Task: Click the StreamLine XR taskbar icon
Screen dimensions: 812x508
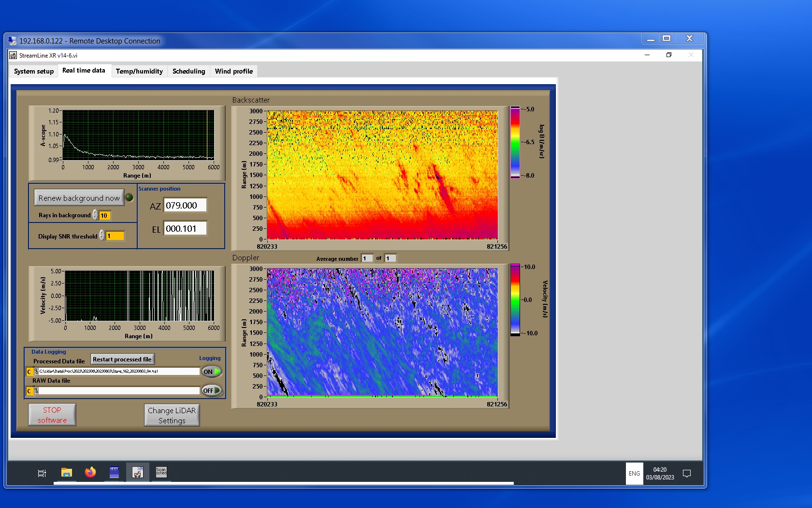Action: coord(138,473)
